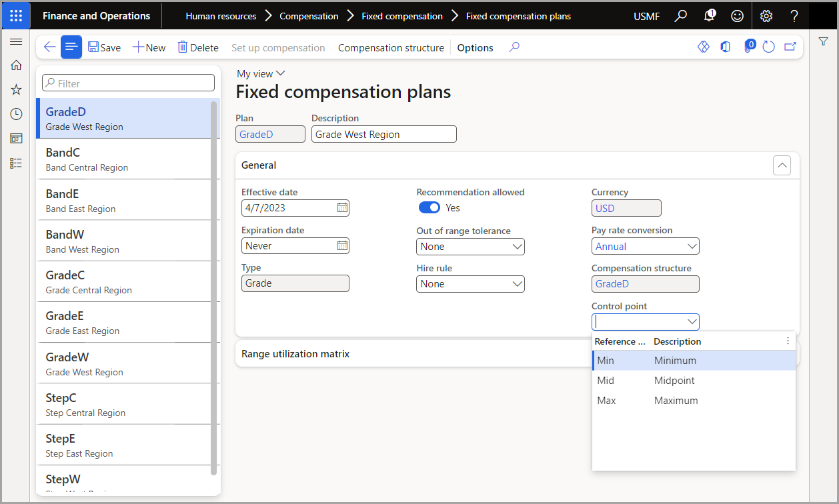The width and height of the screenshot is (839, 504).
Task: Open Effective date calendar picker
Action: pos(342,208)
